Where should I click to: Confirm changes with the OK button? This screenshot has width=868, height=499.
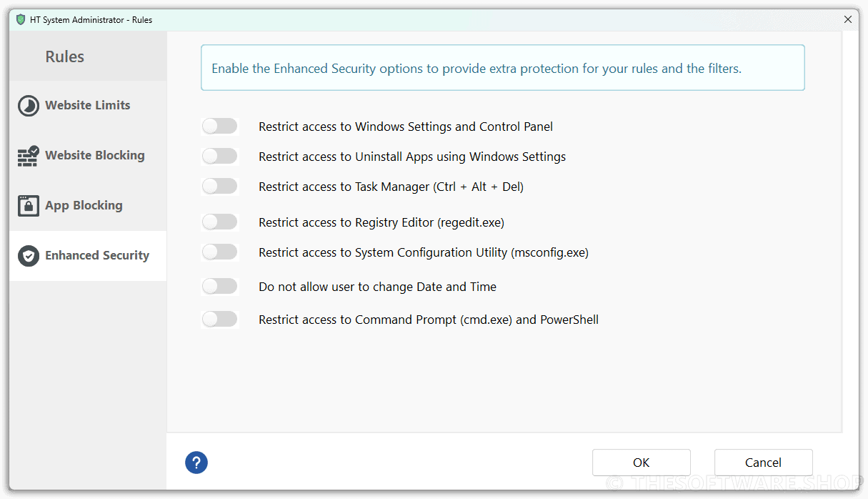tap(642, 463)
